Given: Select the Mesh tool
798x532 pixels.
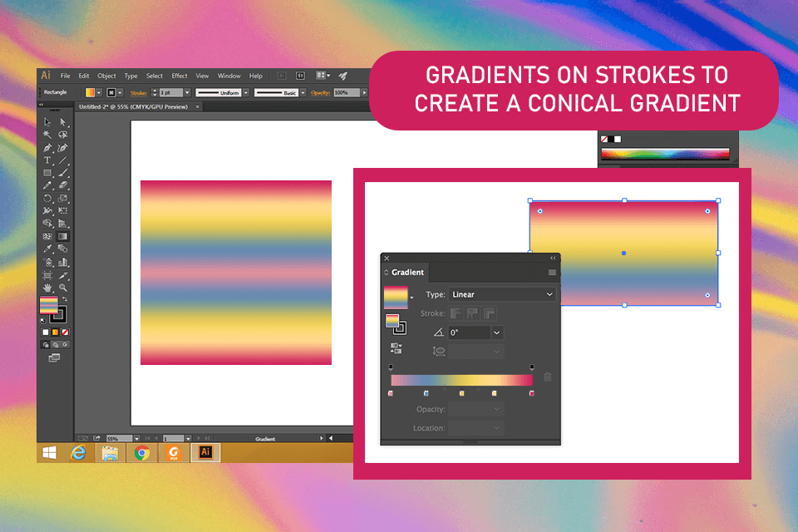Looking at the screenshot, I should tap(47, 236).
